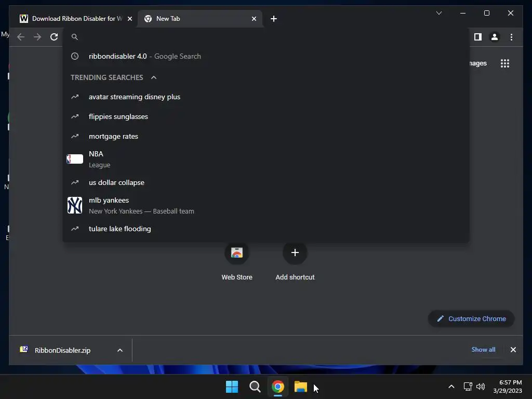
Task: Close the New Tab tab
Action: [x=254, y=19]
